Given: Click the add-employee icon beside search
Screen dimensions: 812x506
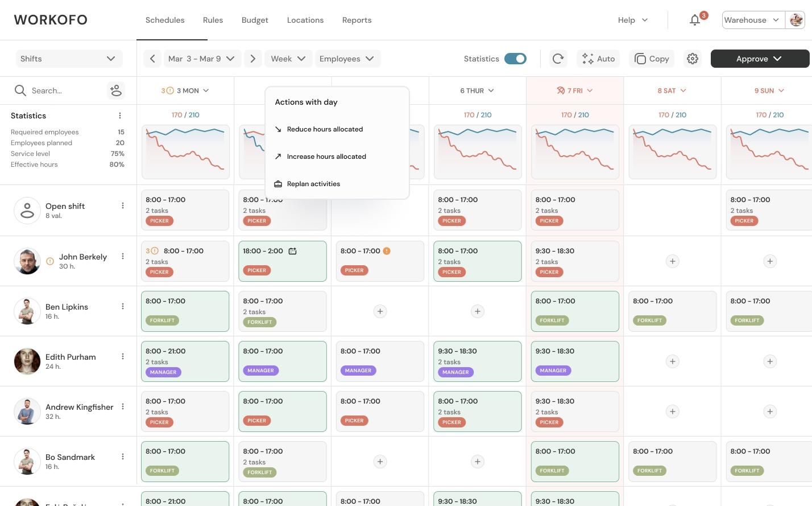Looking at the screenshot, I should click(x=116, y=90).
